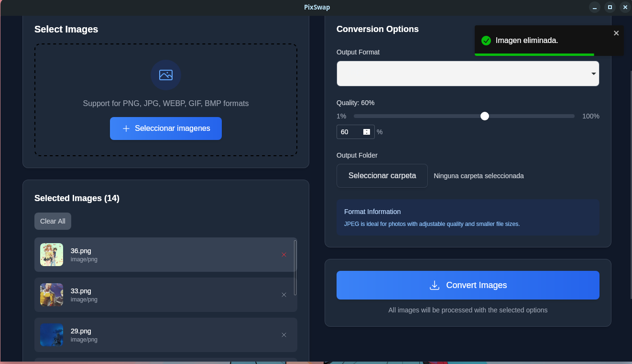Click the "33.png" file name
Image resolution: width=632 pixels, height=364 pixels.
click(x=81, y=291)
